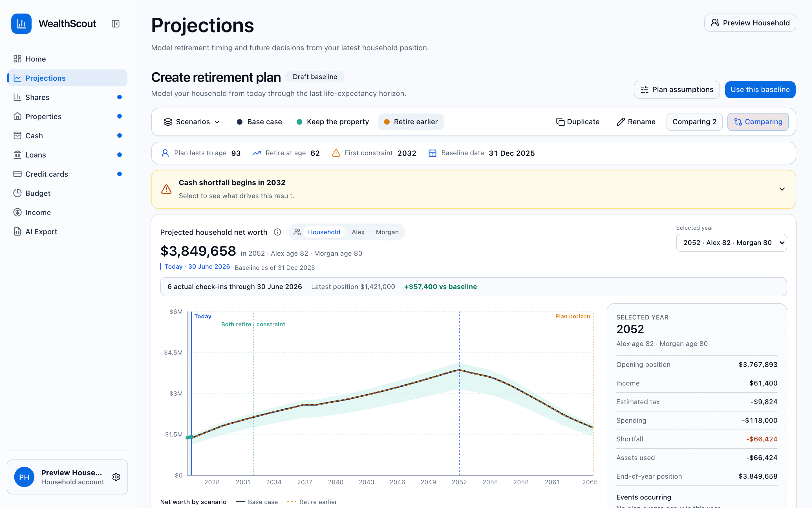Click the Plan horizon marker label

coord(572,316)
